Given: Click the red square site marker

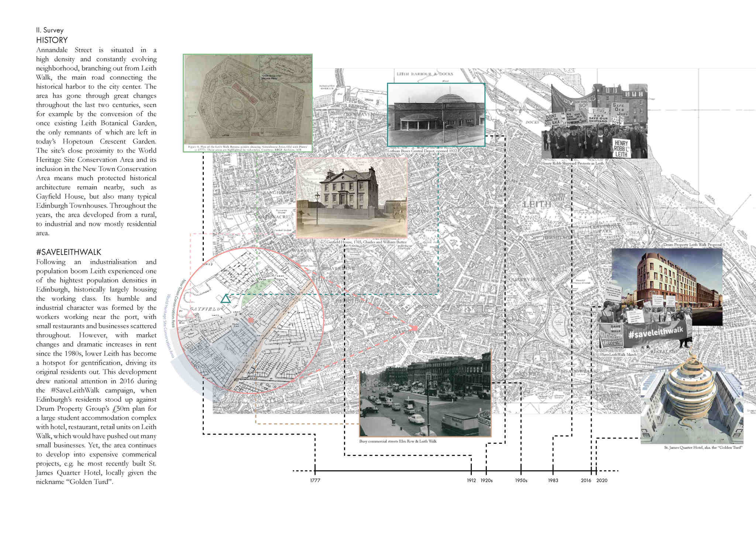Looking at the screenshot, I should [251, 321].
